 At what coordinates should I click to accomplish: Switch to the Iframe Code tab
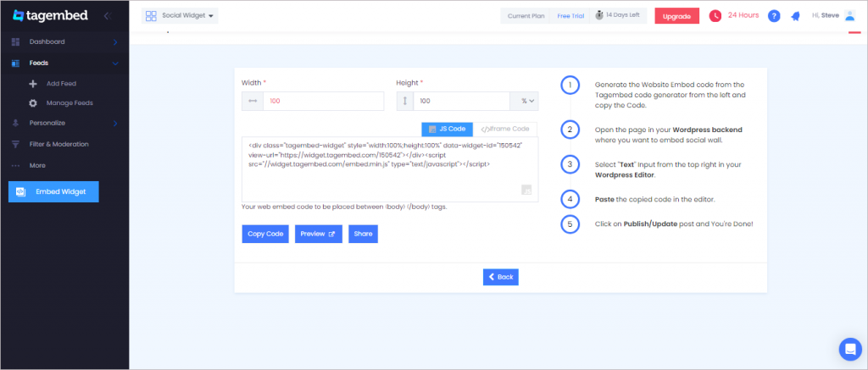pyautogui.click(x=505, y=129)
